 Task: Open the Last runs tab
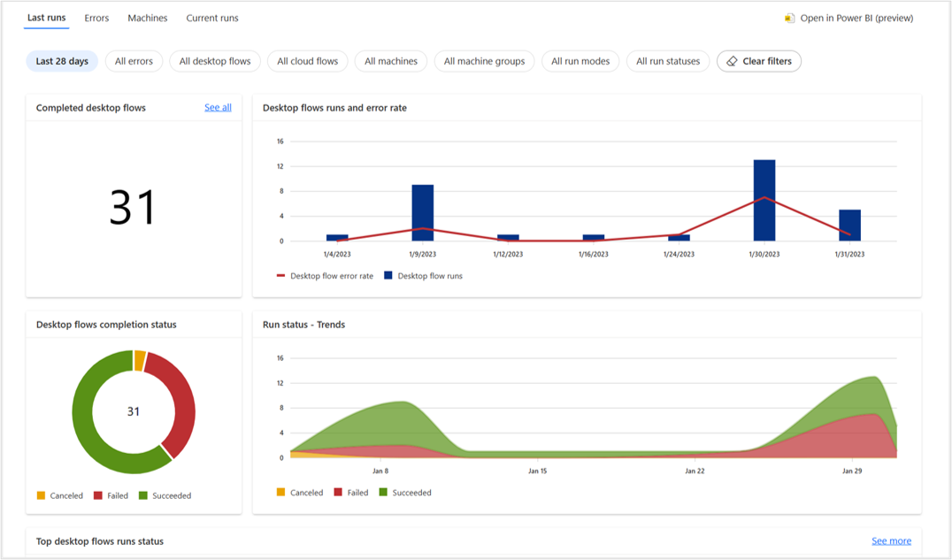click(x=46, y=18)
